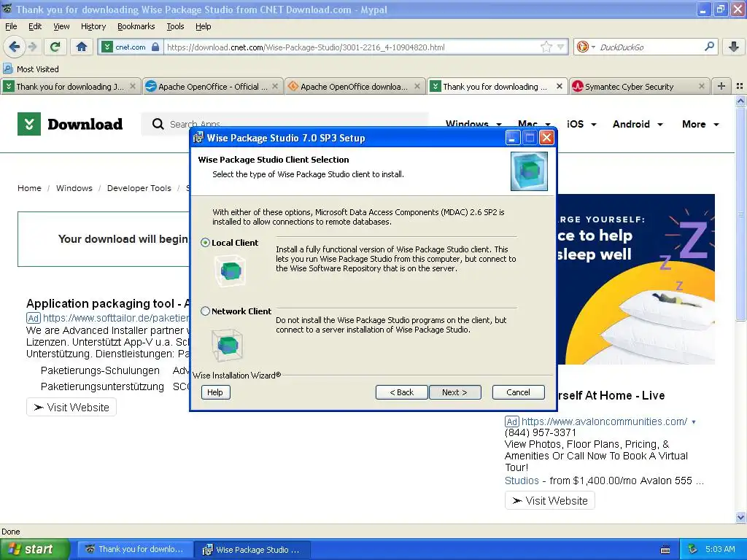Open a new browser tab

pyautogui.click(x=721, y=86)
